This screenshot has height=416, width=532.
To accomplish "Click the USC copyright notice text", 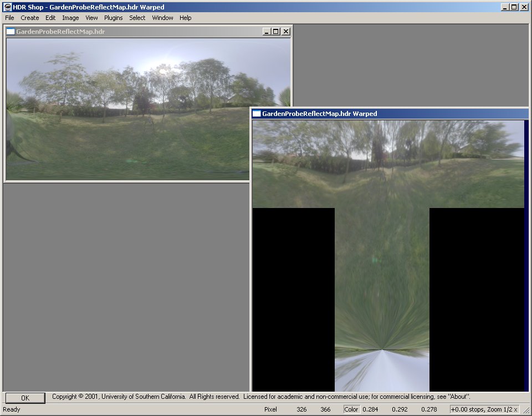I will 261,396.
